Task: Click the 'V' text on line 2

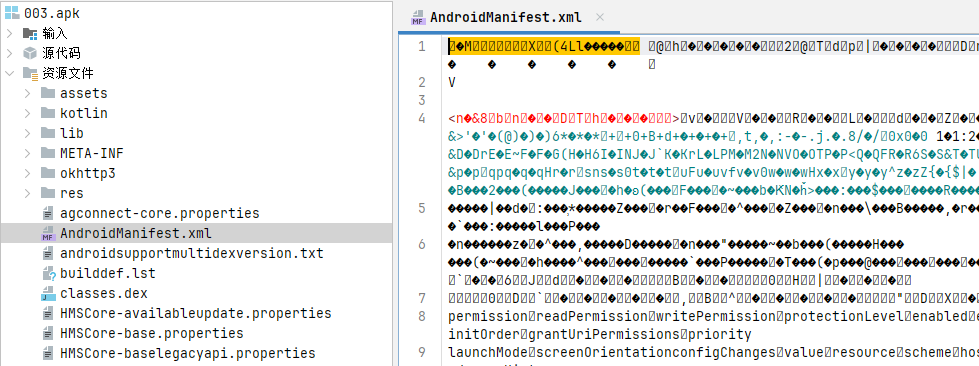Action: click(x=452, y=82)
